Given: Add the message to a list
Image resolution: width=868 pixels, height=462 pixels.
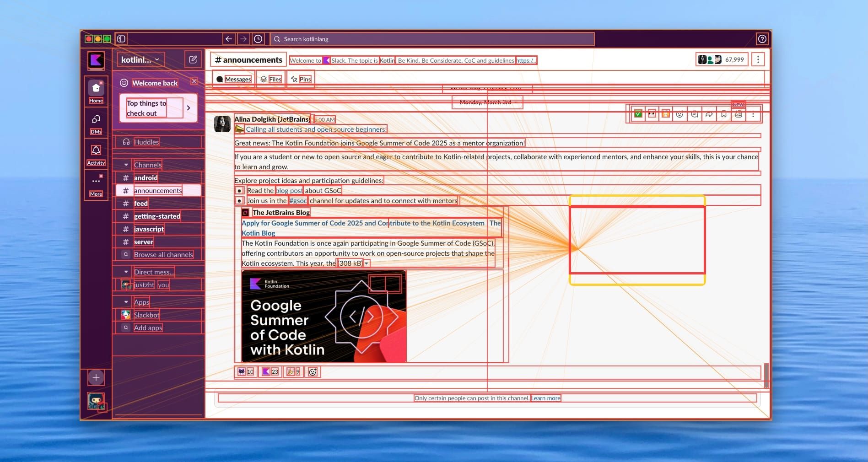Looking at the screenshot, I should point(739,114).
